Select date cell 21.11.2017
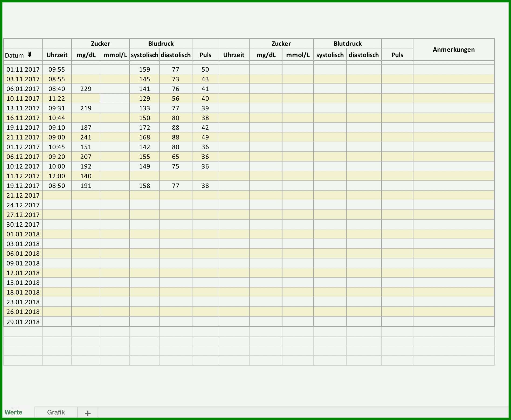The image size is (511, 420). [23, 137]
